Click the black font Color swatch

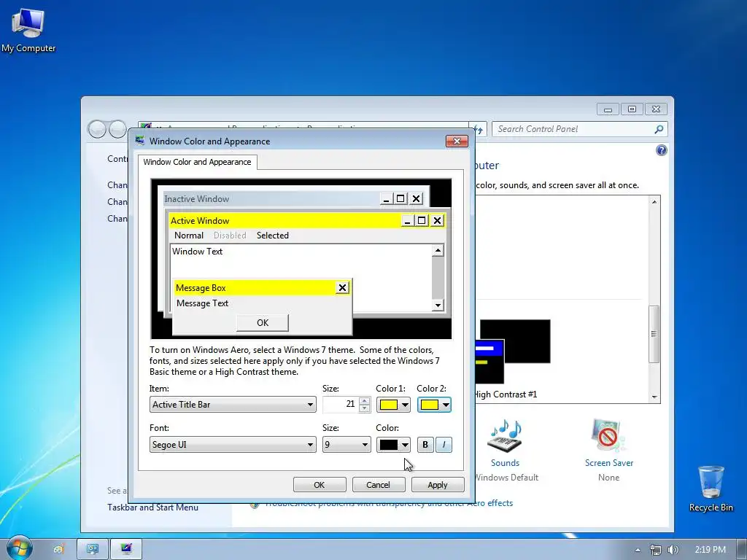coord(389,445)
